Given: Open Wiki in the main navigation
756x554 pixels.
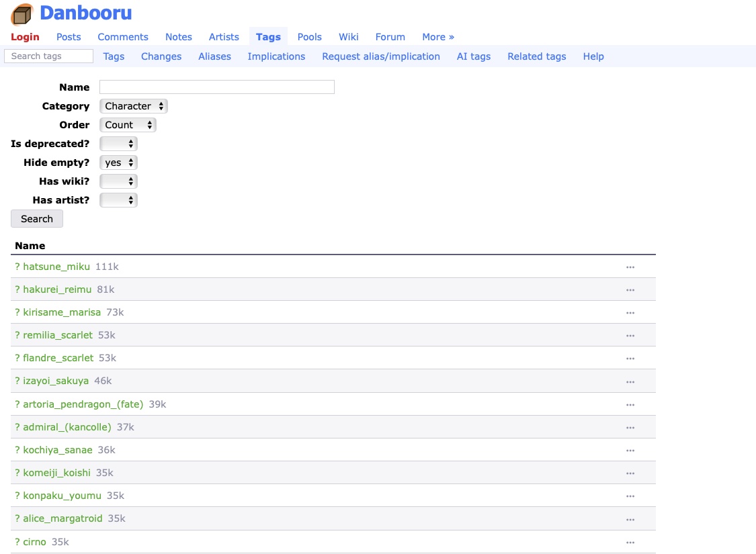Looking at the screenshot, I should click(349, 37).
